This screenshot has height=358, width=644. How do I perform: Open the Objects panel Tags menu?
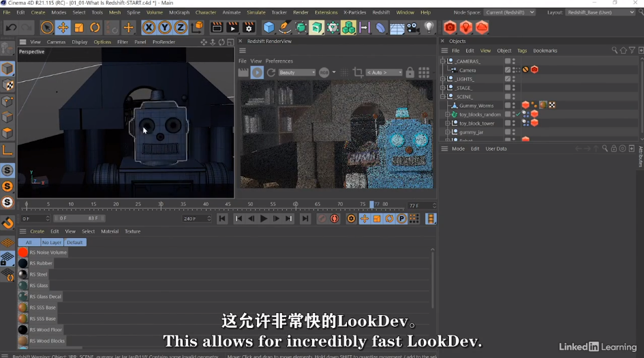[522, 50]
